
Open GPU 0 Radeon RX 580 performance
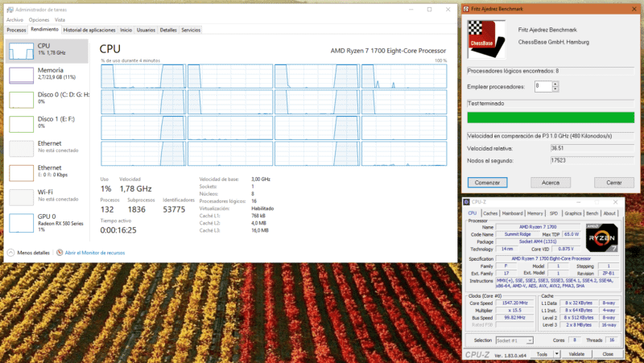(x=47, y=223)
